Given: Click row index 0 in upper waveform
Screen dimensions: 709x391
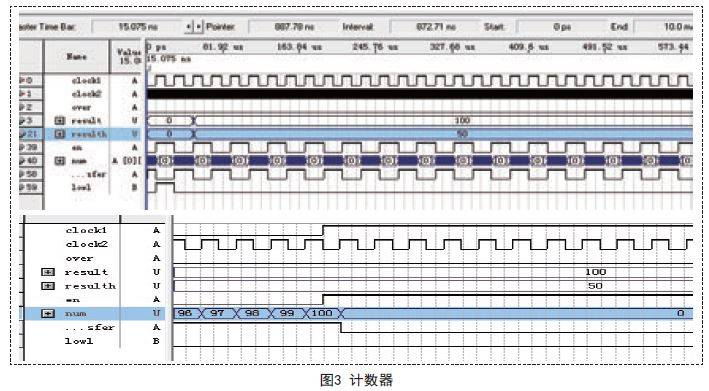Looking at the screenshot, I should (30, 80).
